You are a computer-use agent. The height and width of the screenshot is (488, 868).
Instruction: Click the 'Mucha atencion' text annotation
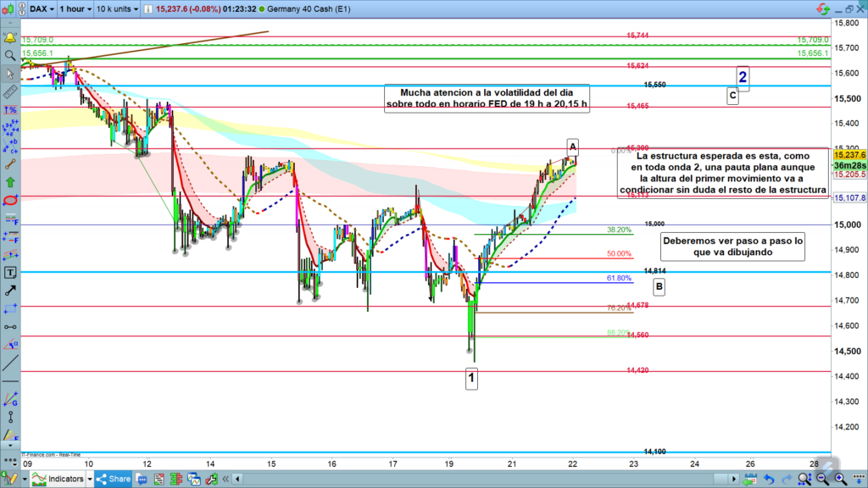pos(486,98)
